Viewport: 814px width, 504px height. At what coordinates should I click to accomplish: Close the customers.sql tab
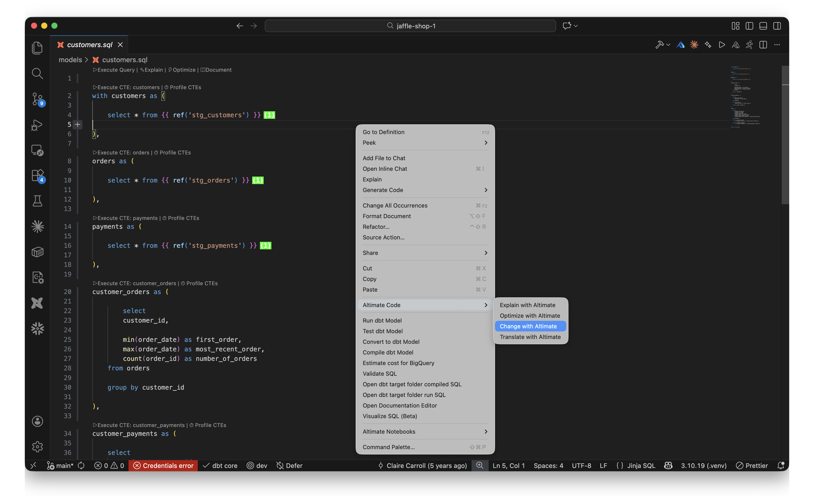[120, 45]
